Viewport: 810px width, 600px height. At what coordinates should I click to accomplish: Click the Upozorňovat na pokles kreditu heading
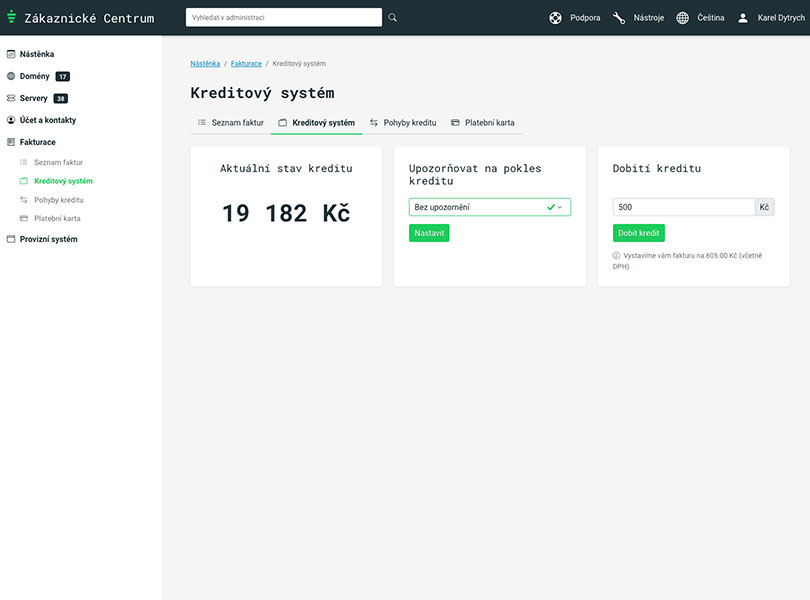click(475, 175)
